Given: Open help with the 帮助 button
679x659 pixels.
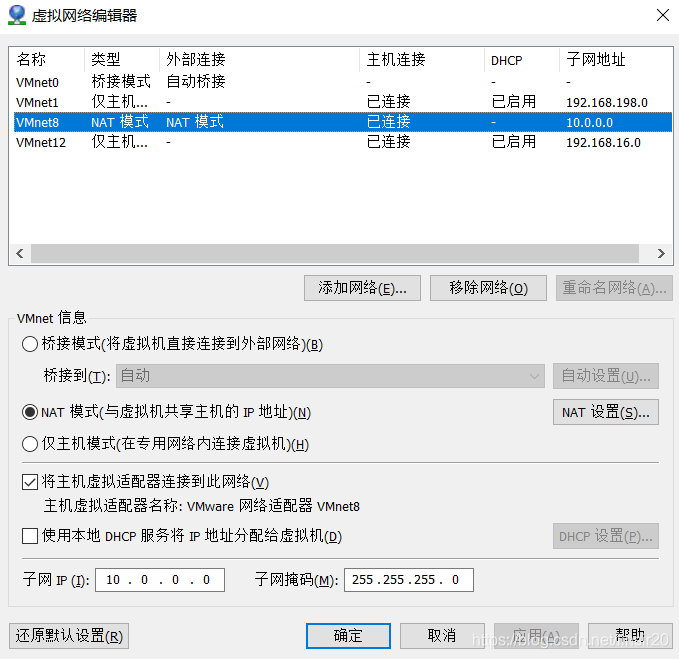Looking at the screenshot, I should 630,636.
